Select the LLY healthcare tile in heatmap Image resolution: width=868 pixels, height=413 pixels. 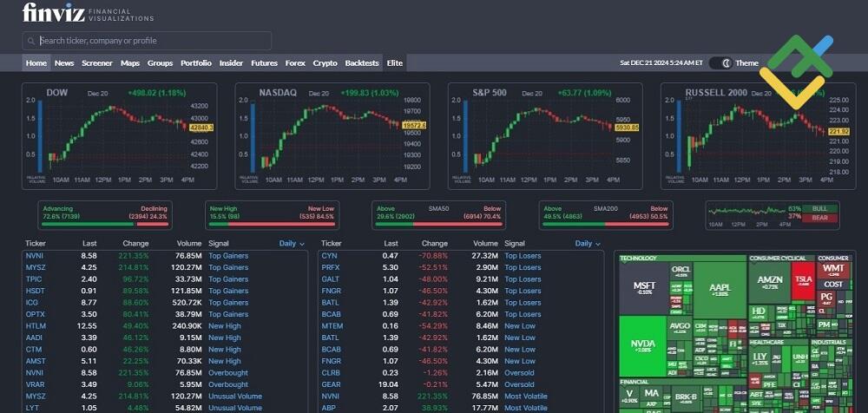tap(760, 357)
